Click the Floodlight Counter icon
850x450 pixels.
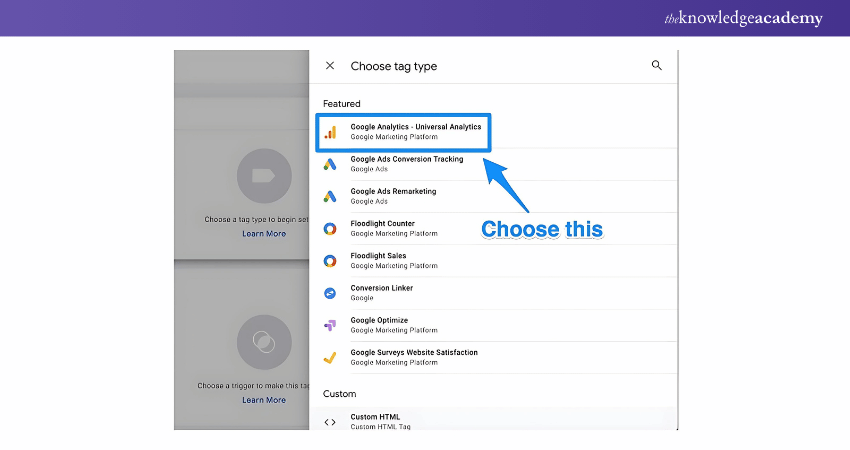(330, 228)
